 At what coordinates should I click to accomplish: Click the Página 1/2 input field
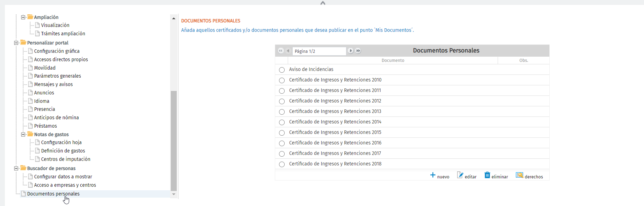pyautogui.click(x=319, y=51)
